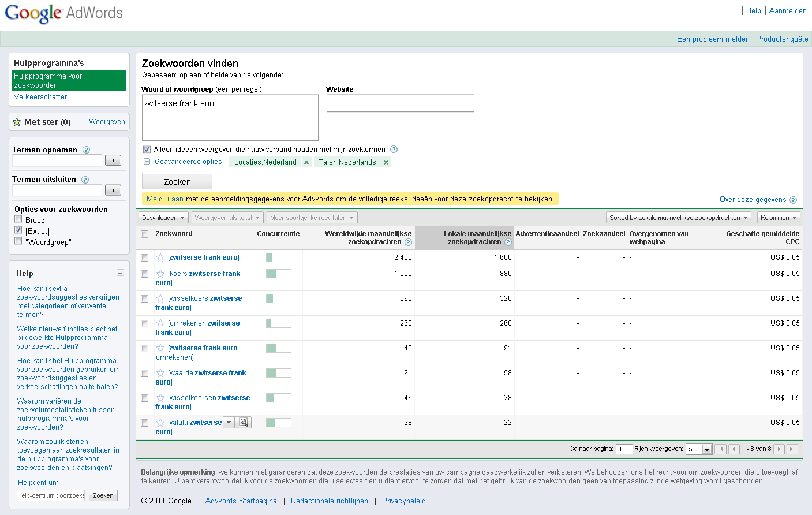Toggle Alleen ideeën weergeven nauw verband checkbox
The width and height of the screenshot is (812, 515).
click(x=147, y=150)
